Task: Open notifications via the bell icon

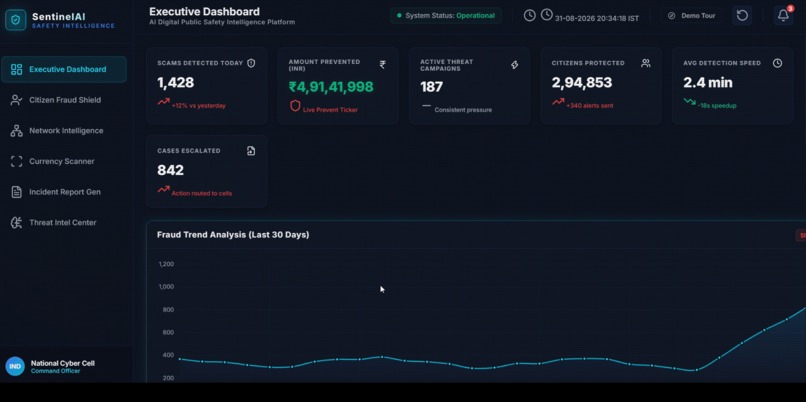Action: 783,15
